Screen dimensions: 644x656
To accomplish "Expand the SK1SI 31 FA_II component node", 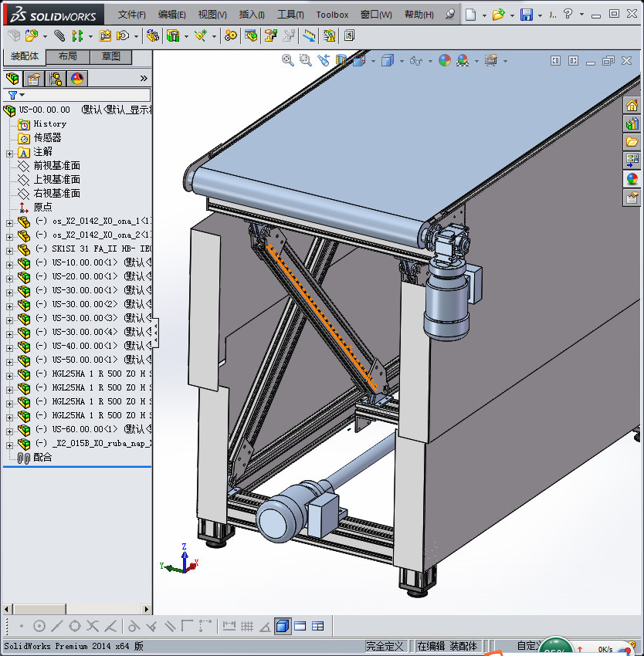I will [9, 251].
